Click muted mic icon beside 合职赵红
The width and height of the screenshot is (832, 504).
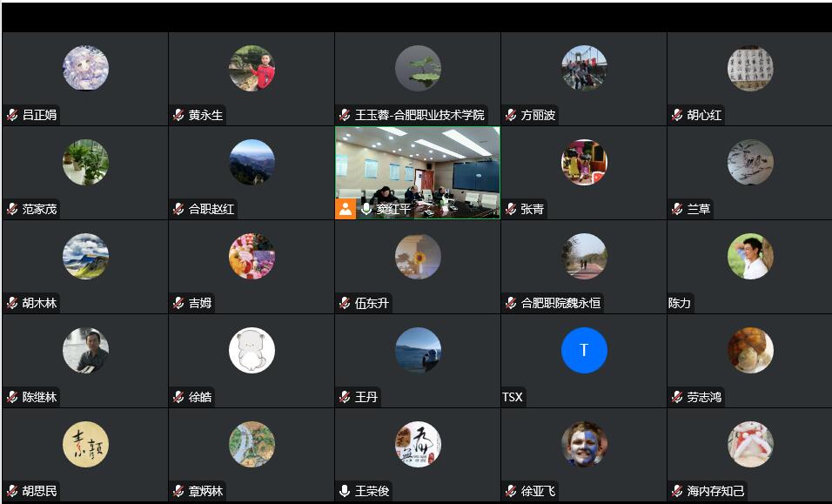click(x=178, y=209)
